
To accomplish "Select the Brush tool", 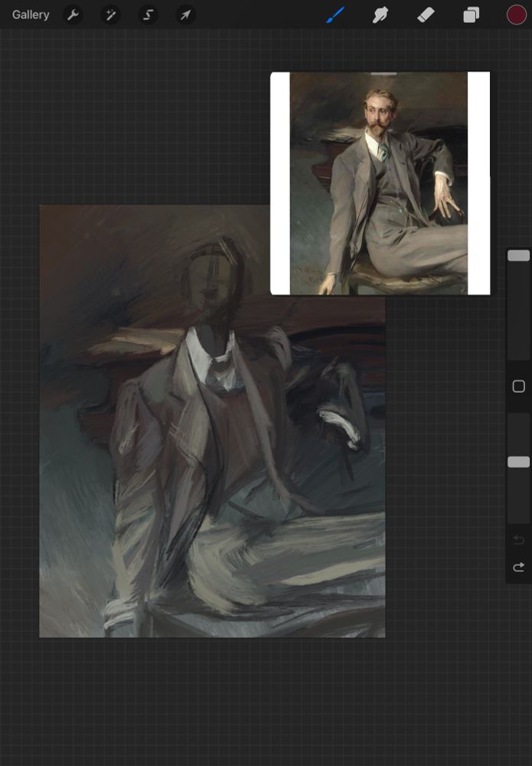I will [336, 15].
